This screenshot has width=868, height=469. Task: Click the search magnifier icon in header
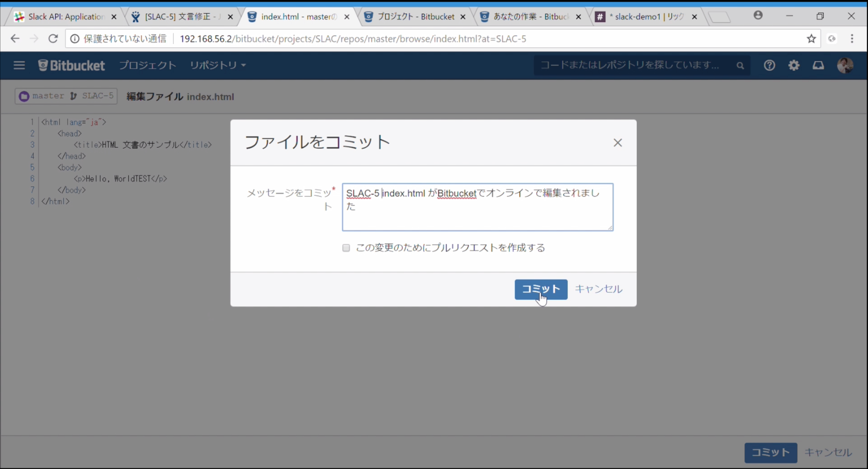tap(740, 66)
